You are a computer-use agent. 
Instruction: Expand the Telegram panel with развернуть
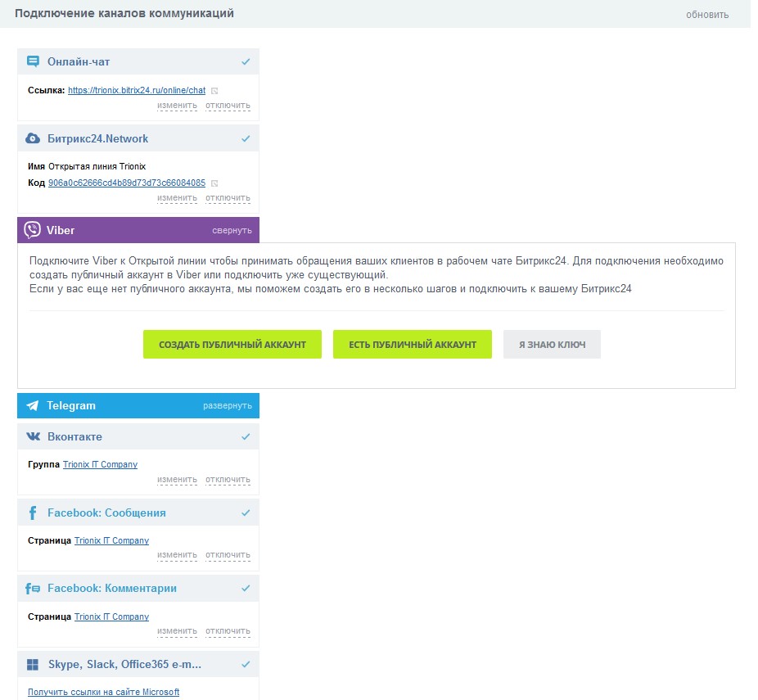(228, 405)
